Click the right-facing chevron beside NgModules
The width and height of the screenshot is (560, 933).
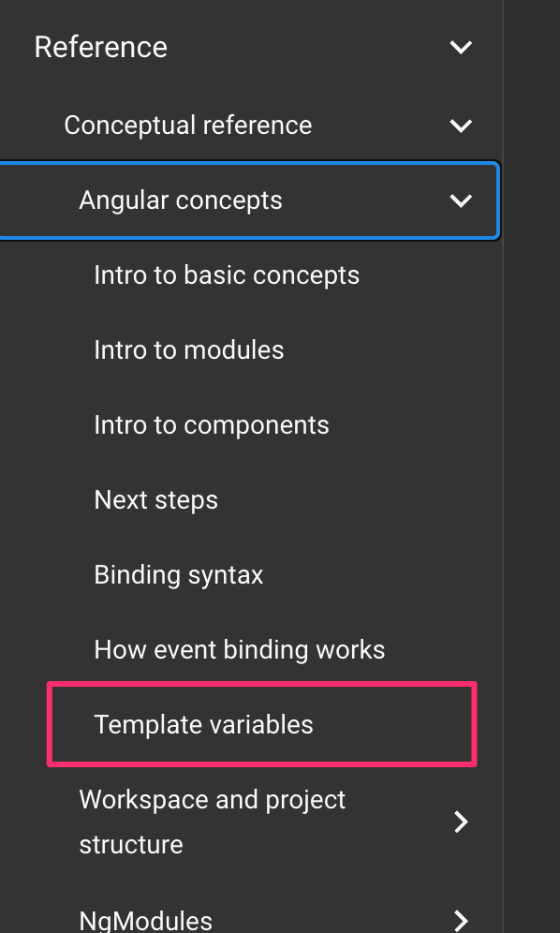pyautogui.click(x=460, y=919)
